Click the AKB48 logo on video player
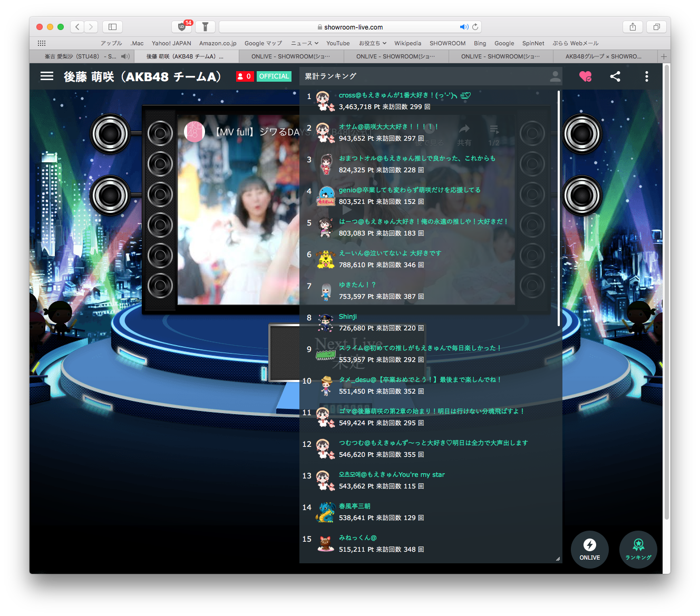The width and height of the screenshot is (700, 616). pos(194,131)
